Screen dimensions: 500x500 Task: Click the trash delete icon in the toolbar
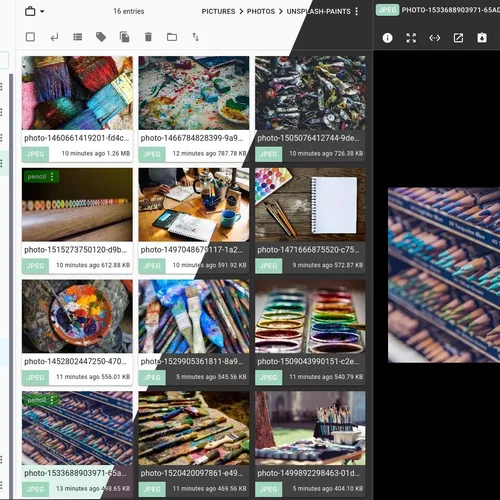(x=148, y=37)
